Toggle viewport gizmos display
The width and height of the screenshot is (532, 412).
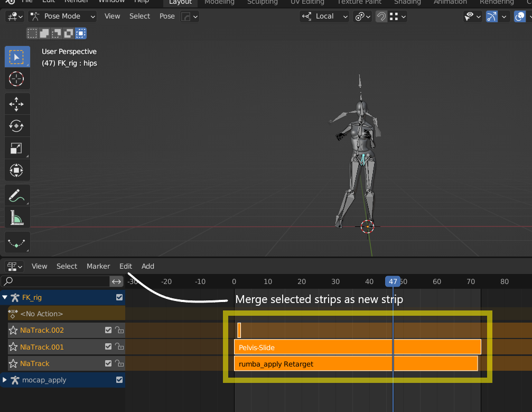tap(492, 16)
